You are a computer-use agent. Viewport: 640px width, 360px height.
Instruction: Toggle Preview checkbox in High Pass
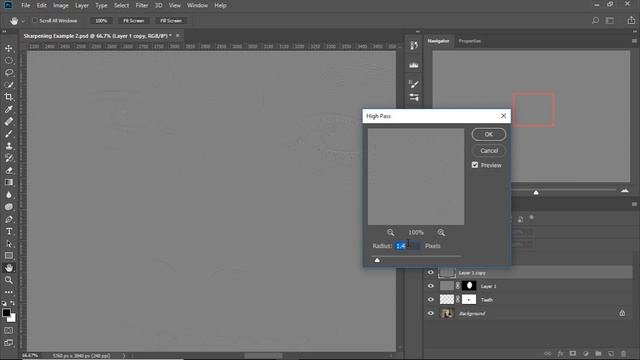click(475, 165)
